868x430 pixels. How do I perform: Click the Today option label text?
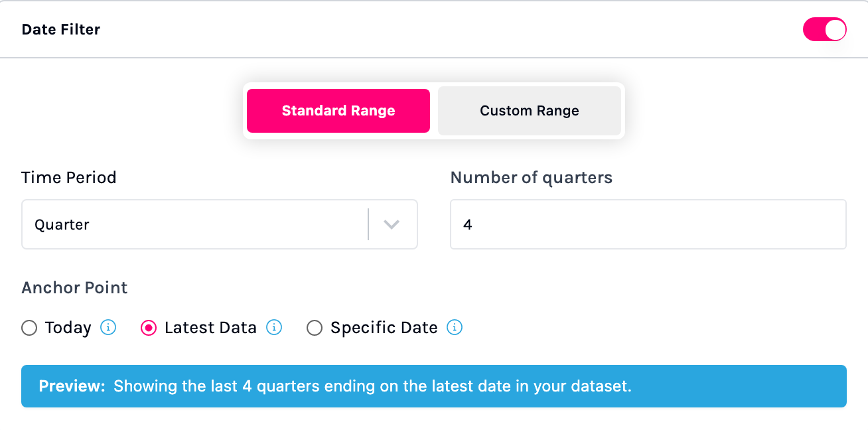pos(68,328)
